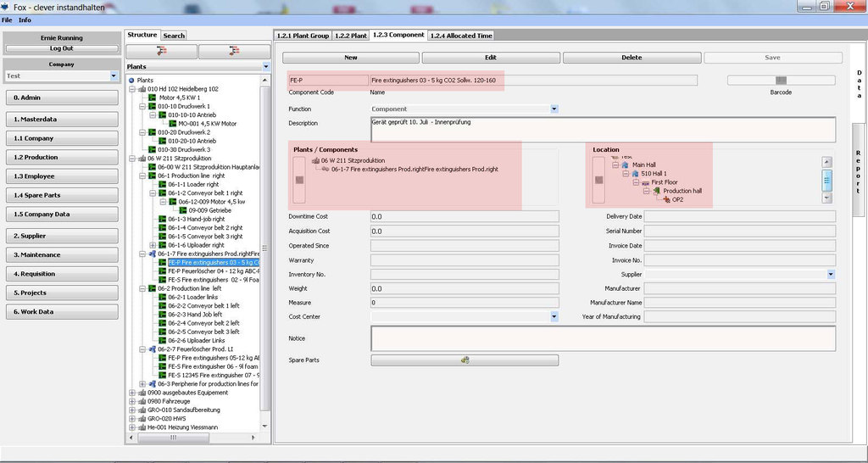Open the Supplier dropdown
This screenshot has width=868, height=463.
pos(831,275)
